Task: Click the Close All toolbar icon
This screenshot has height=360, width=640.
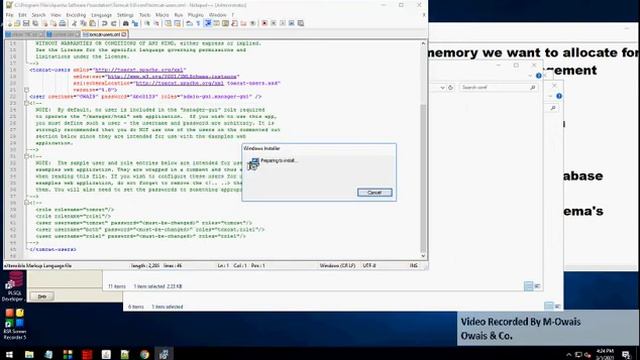Action: coord(53,24)
